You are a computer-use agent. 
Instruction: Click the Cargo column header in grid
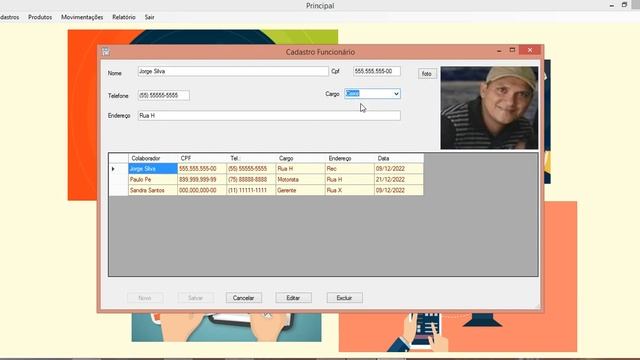tap(300, 158)
